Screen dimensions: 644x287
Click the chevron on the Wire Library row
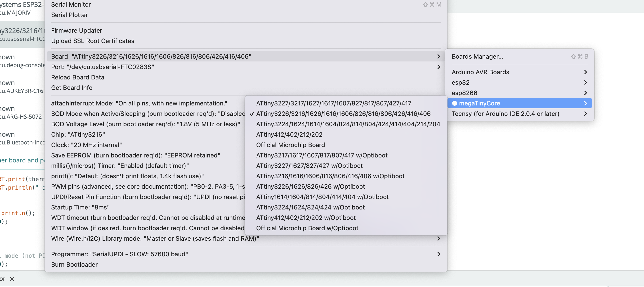(438, 239)
